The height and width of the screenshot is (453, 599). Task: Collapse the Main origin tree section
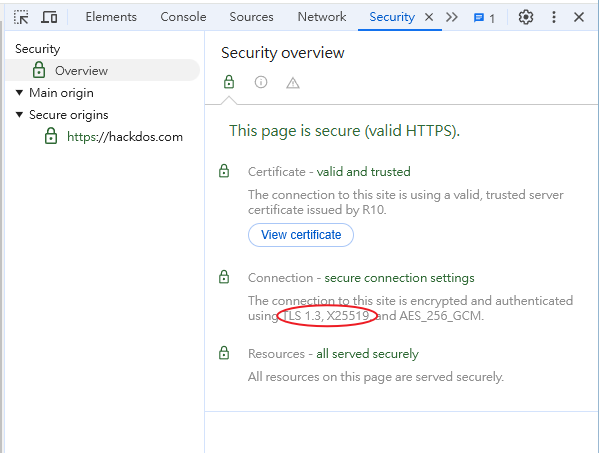click(19, 92)
